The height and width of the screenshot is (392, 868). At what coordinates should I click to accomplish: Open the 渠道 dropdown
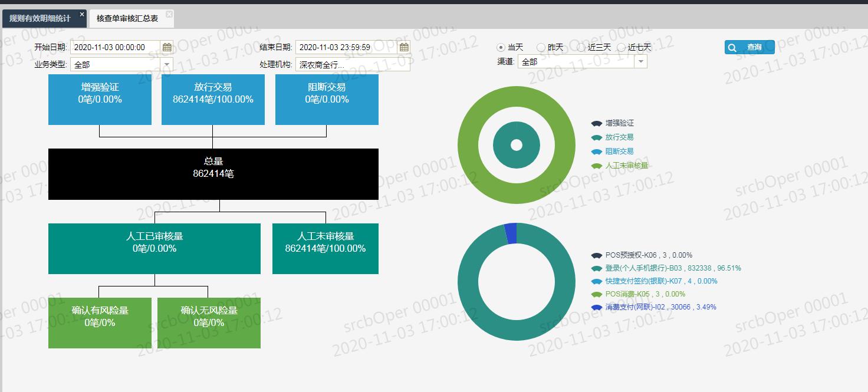tap(641, 61)
